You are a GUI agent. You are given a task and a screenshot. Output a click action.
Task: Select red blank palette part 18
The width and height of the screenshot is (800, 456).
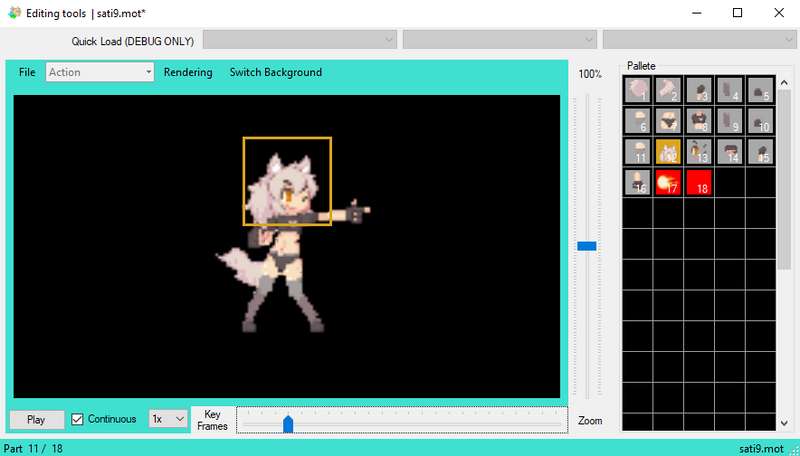pos(698,182)
